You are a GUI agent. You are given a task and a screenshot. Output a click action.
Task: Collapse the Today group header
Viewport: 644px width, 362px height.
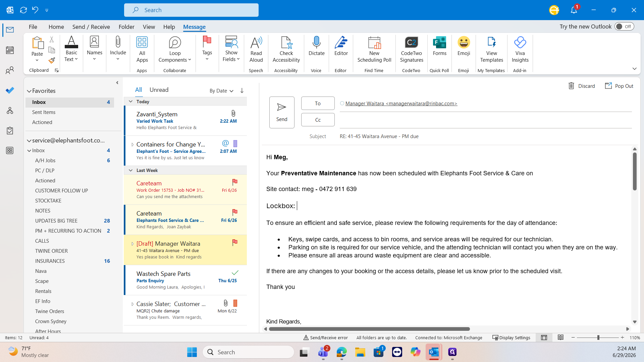click(131, 101)
